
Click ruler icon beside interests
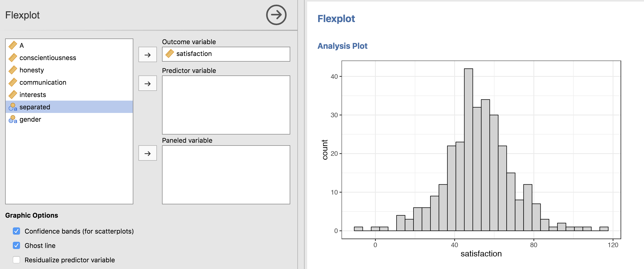pos(13,95)
